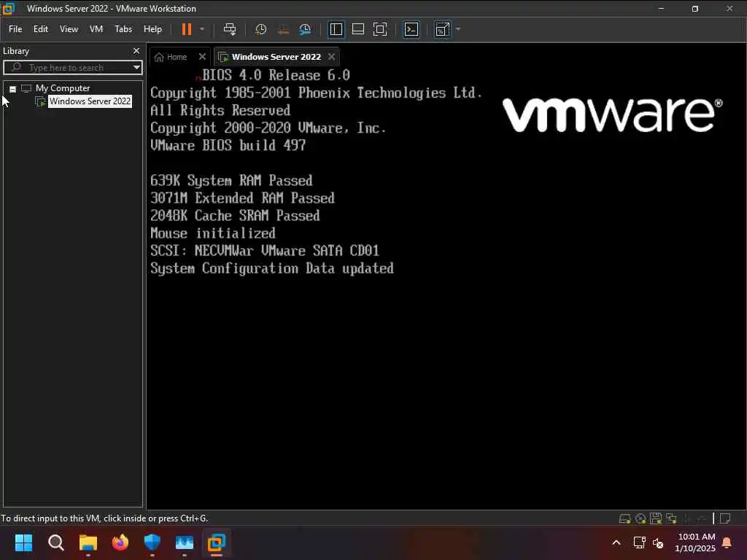This screenshot has width=747, height=560.
Task: Click the console view toolbar icon
Action: click(x=411, y=29)
